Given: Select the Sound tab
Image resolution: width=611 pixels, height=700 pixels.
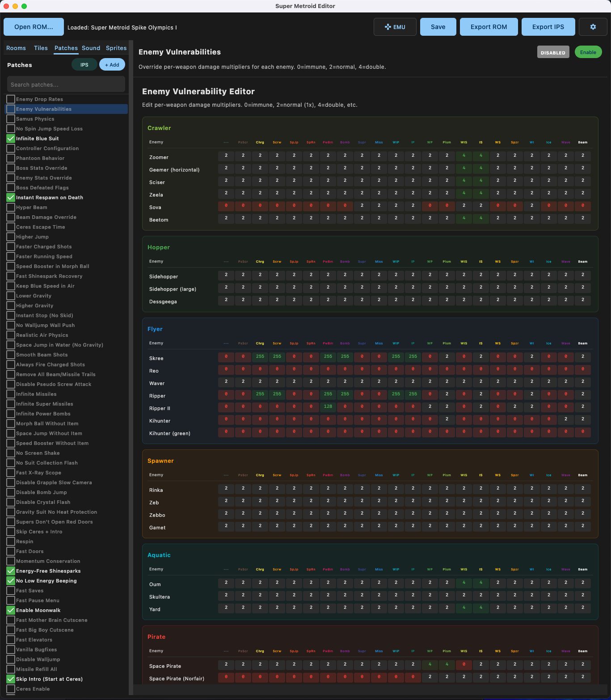Looking at the screenshot, I should 91,48.
